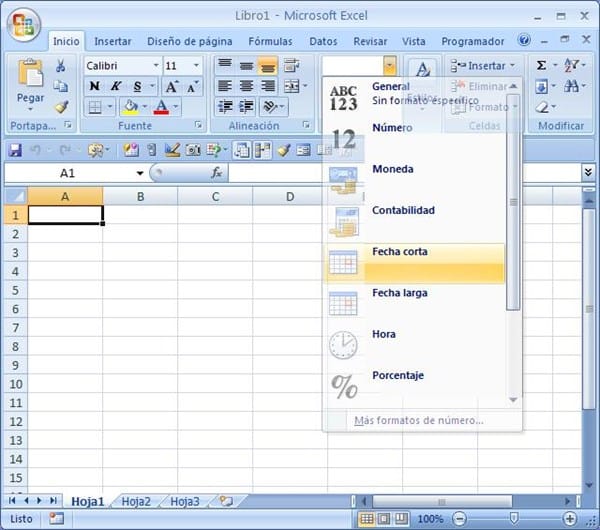Expand the font color dropdown arrow
This screenshot has height=530, width=600.
tap(176, 107)
